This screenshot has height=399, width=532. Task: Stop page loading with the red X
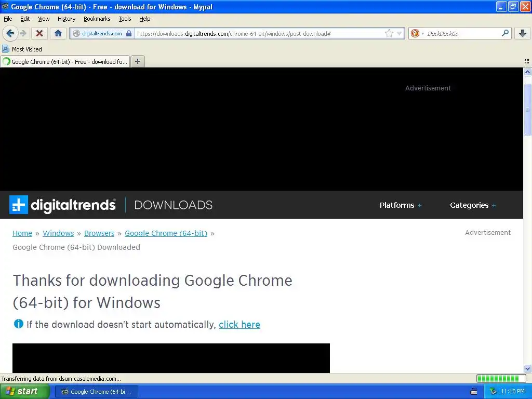[x=39, y=33]
